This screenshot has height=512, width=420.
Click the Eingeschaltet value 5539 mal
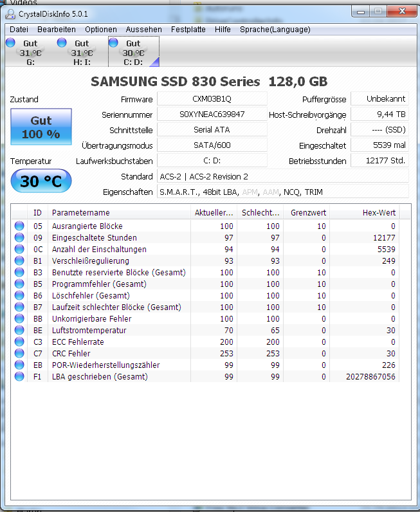tap(380, 145)
